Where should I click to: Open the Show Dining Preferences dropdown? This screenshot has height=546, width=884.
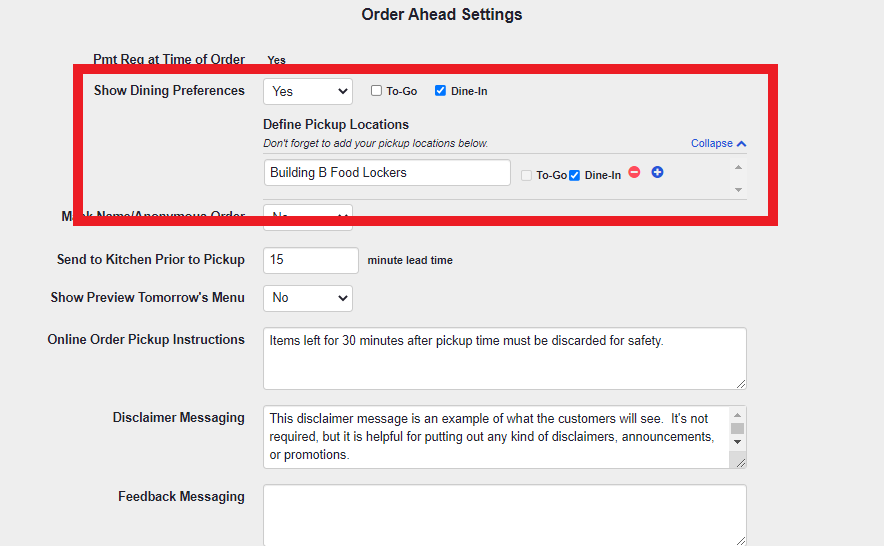pos(308,91)
